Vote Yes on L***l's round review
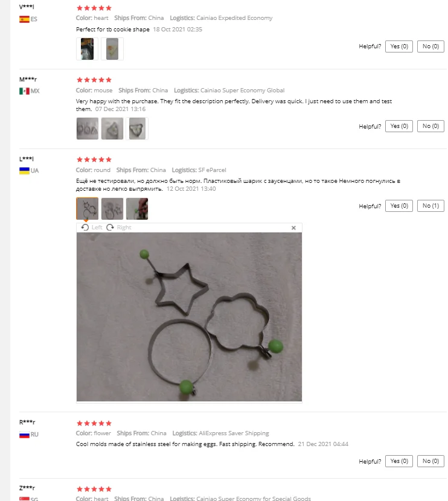448x501 pixels. (398, 206)
